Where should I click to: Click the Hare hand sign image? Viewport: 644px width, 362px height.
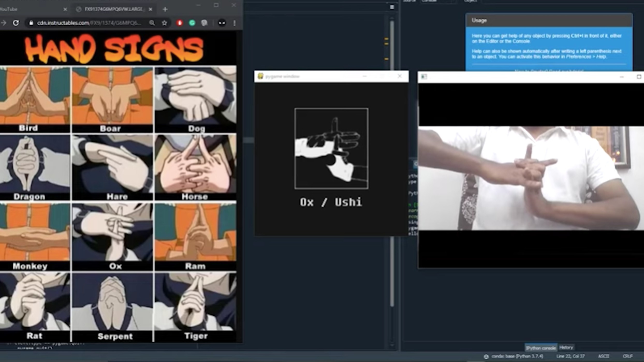click(x=112, y=164)
